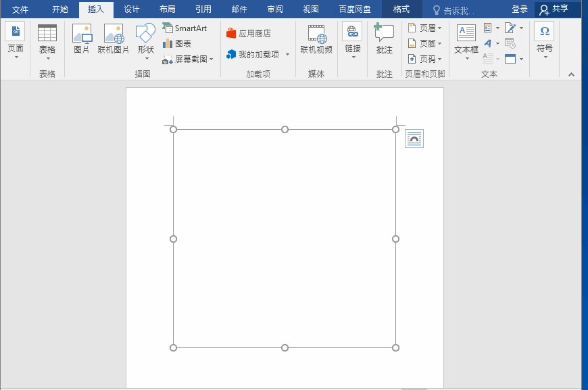The height and width of the screenshot is (390, 588).
Task: Expand the My Add-ins dropdown arrow
Action: [287, 55]
